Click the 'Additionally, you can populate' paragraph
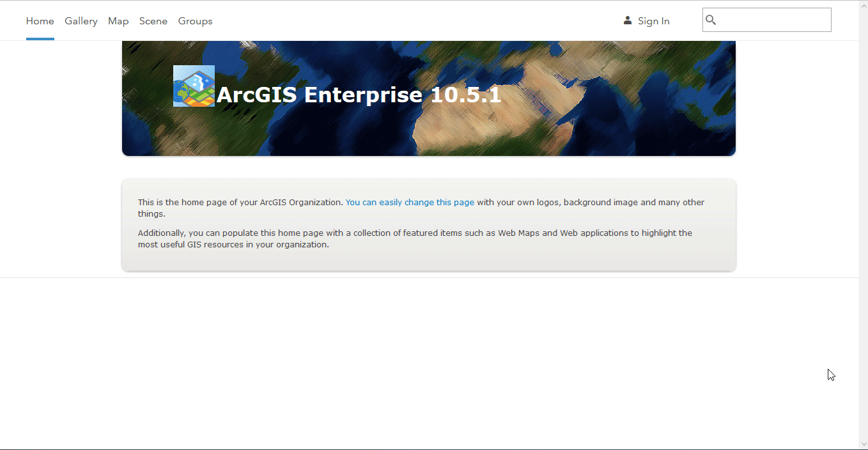The width and height of the screenshot is (868, 450). point(415,238)
